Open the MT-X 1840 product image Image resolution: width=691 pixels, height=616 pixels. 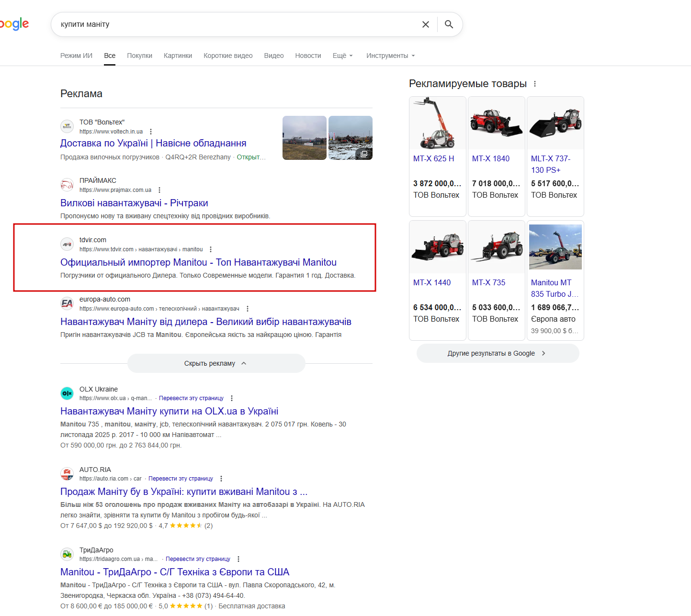(x=497, y=123)
